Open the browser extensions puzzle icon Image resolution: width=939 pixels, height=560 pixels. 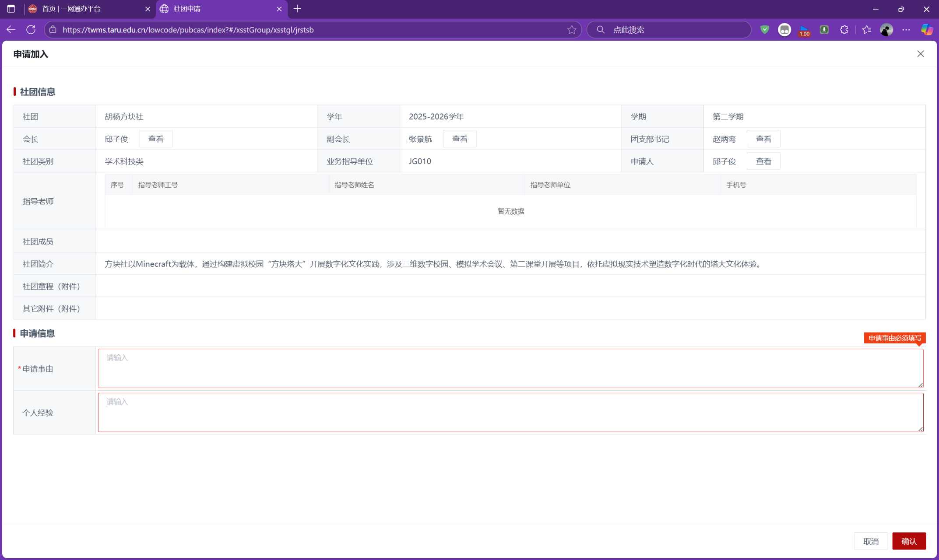(x=844, y=30)
